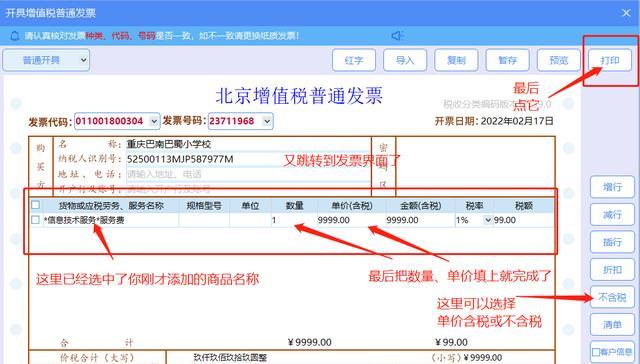Click the 预览 button
Image resolution: width=640 pixels, height=364 pixels.
tap(559, 60)
